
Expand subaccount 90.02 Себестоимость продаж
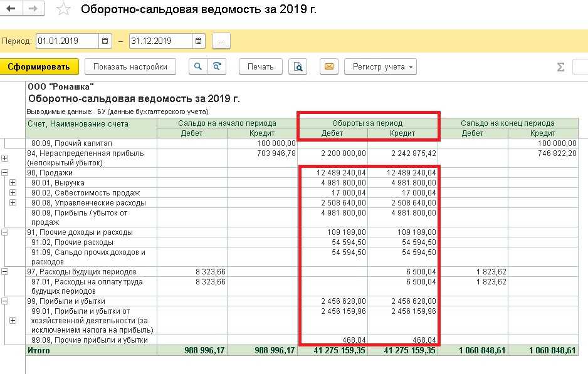coord(13,192)
